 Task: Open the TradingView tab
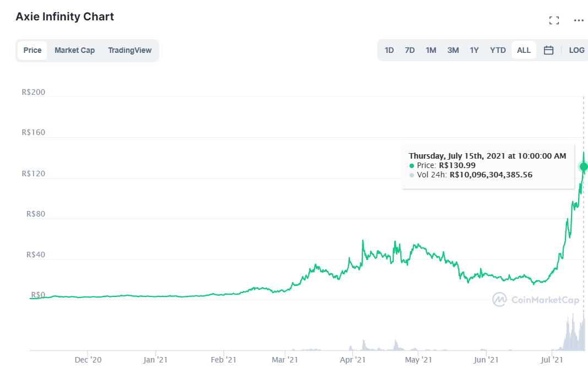click(129, 50)
